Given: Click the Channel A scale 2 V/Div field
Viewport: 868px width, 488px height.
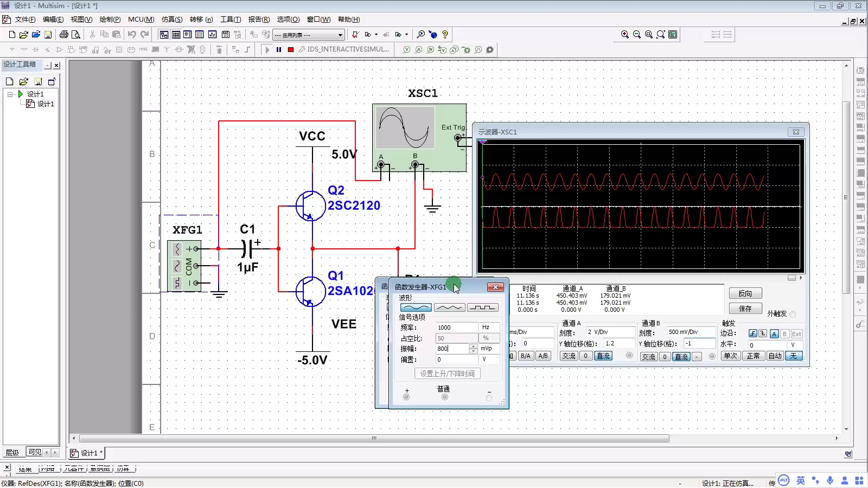Looking at the screenshot, I should [610, 332].
